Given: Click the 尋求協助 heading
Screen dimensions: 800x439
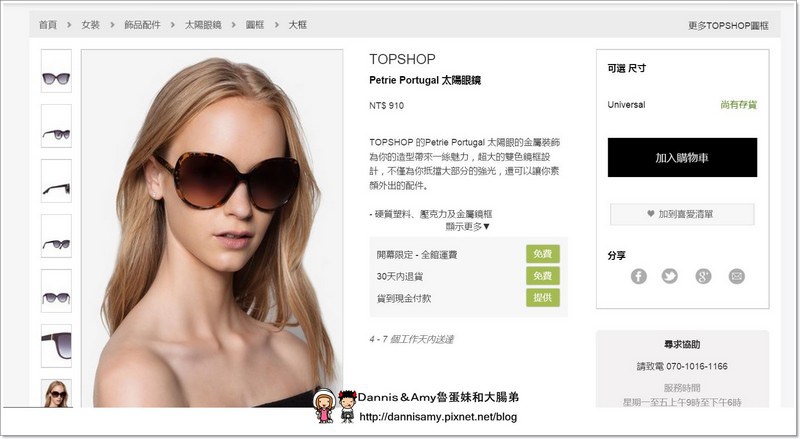Looking at the screenshot, I should (682, 345).
